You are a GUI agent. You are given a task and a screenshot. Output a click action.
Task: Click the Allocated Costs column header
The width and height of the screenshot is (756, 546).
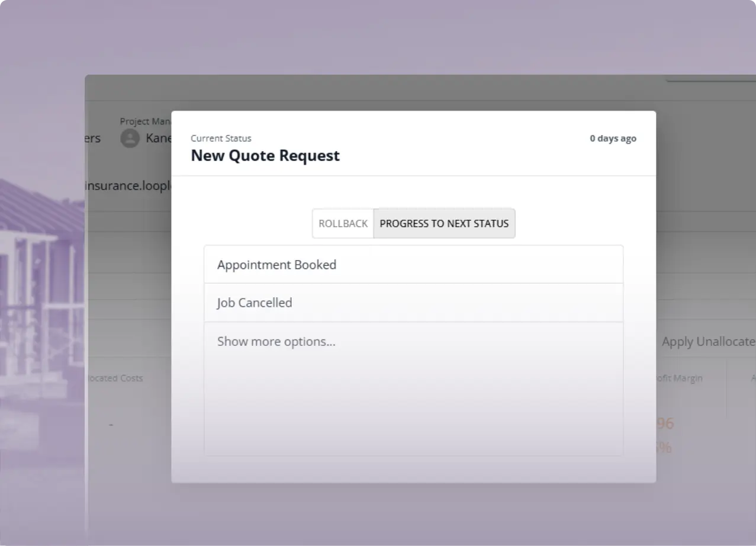point(115,378)
